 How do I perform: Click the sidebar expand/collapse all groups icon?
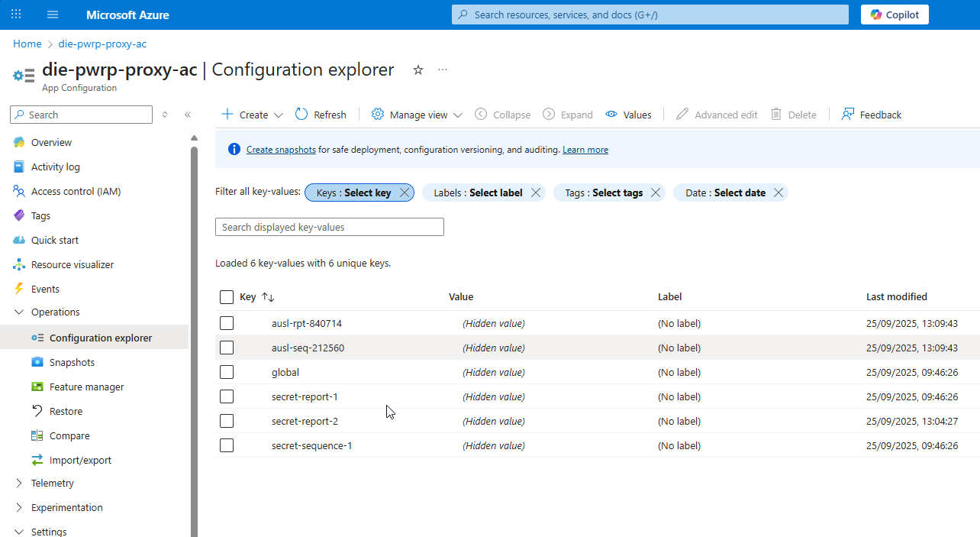[165, 115]
